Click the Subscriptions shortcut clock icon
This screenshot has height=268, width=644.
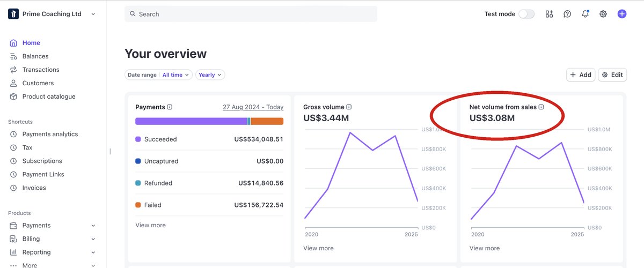(13, 161)
